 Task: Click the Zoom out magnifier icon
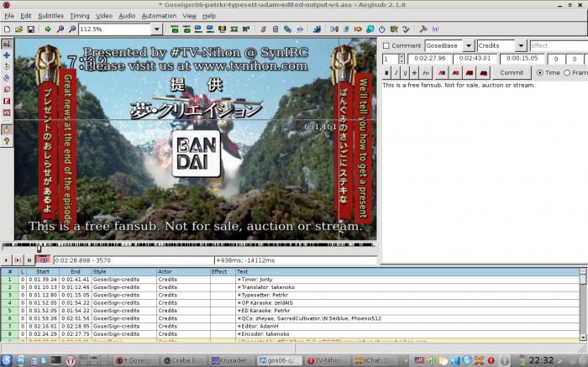pyautogui.click(x=72, y=29)
